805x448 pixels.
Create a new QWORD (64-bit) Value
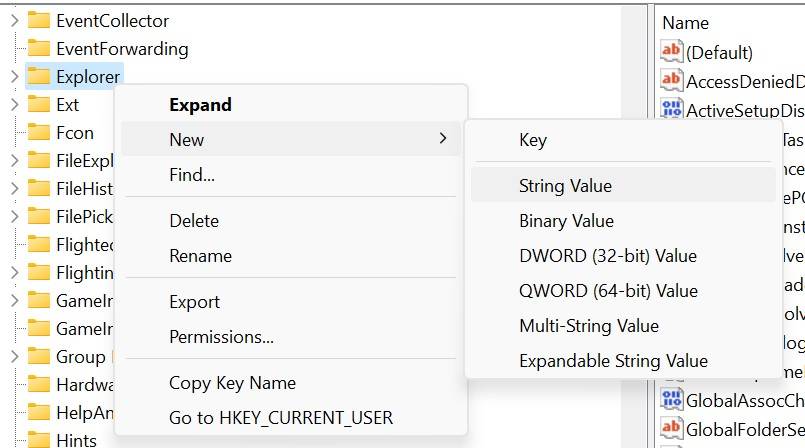[623, 290]
